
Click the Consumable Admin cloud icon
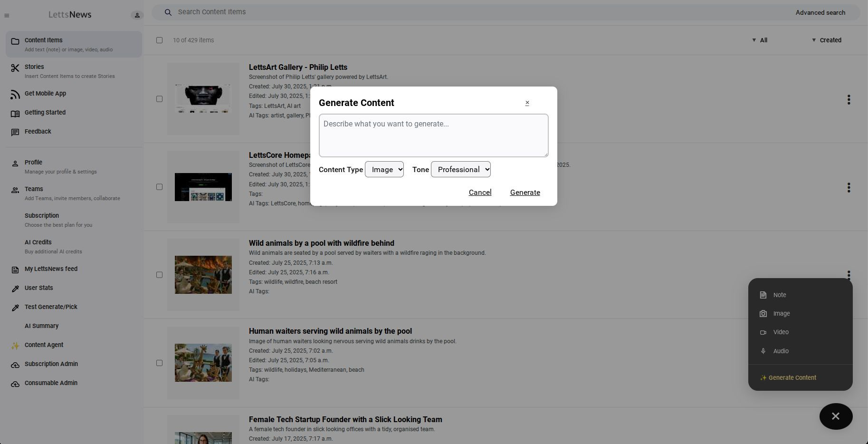[15, 384]
